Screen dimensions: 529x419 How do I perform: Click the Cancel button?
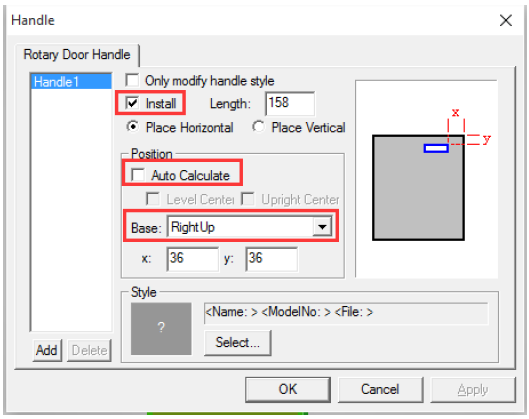pos(380,389)
